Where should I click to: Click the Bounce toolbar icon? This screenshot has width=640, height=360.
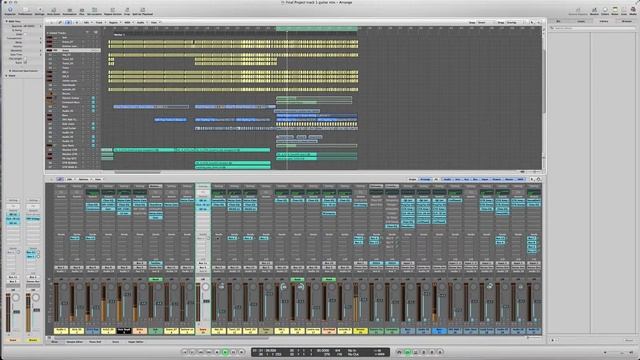click(x=594, y=11)
